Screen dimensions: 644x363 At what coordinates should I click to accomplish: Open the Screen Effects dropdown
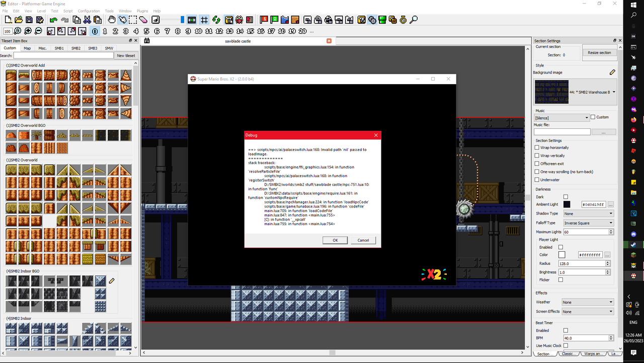(588, 312)
